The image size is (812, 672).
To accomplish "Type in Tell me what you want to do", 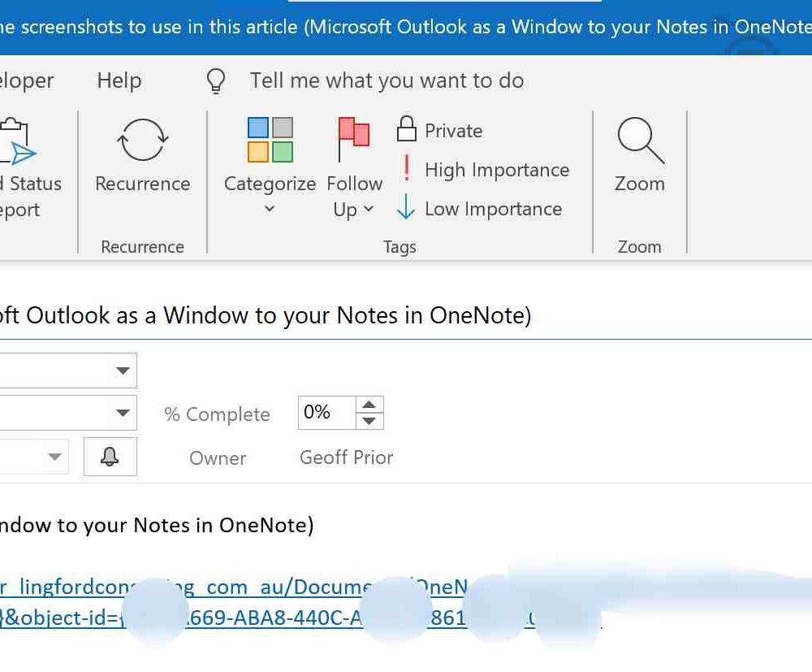I will coord(387,80).
